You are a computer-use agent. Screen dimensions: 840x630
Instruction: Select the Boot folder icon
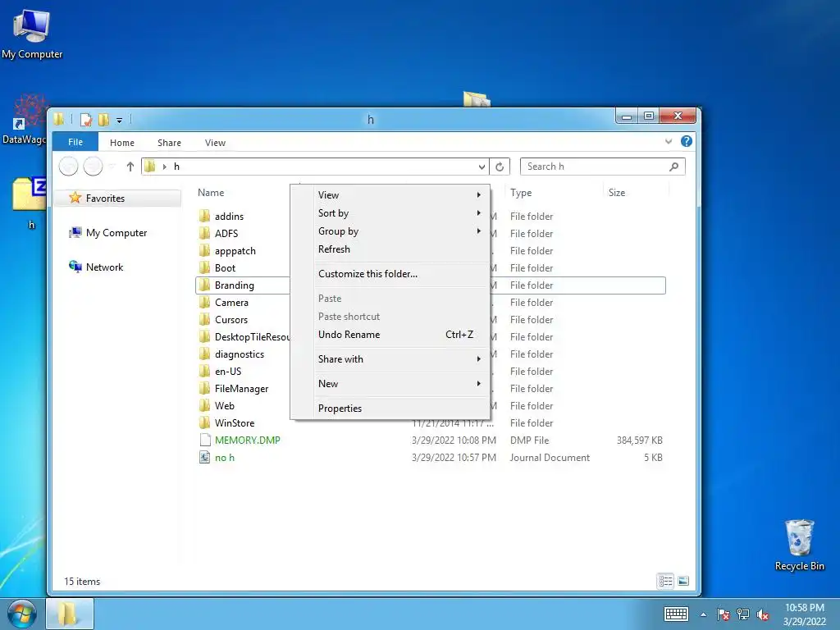(204, 268)
